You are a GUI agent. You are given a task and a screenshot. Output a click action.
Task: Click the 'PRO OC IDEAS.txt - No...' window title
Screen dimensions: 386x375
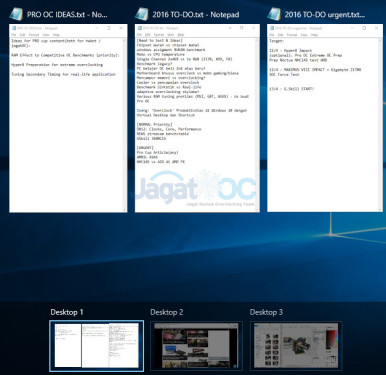coord(67,15)
